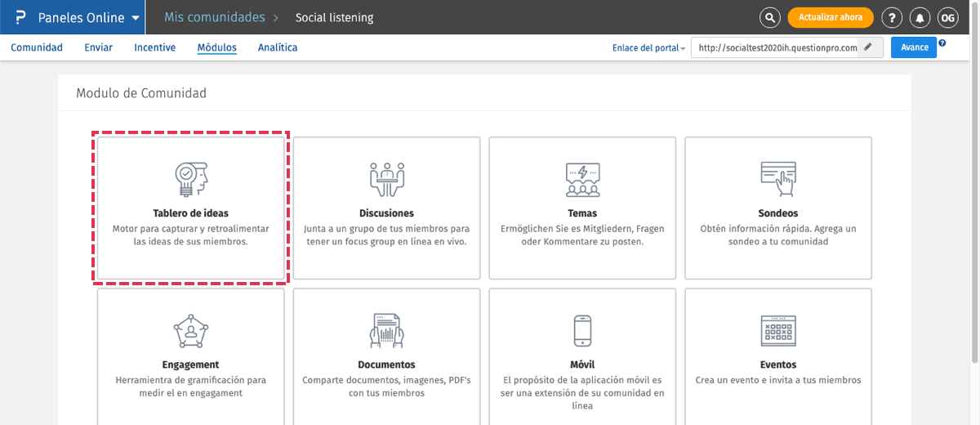980x425 pixels.
Task: Open the Tablero de ideas module
Action: tap(190, 208)
